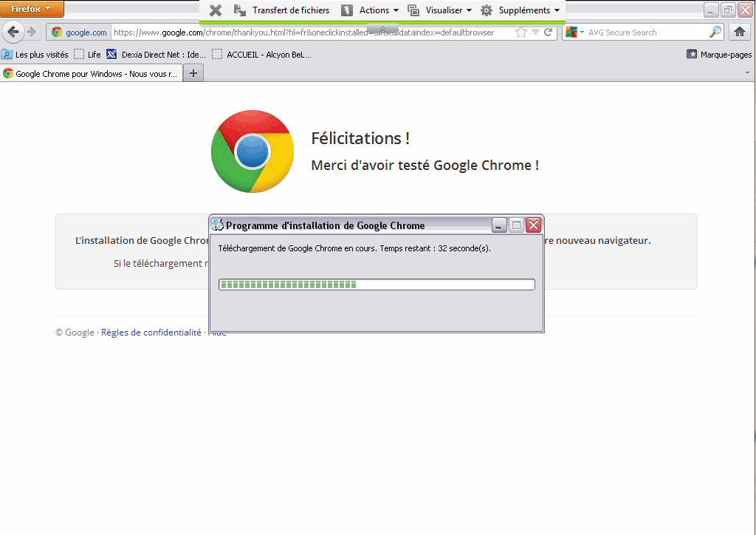Click the Chrome installer download progress bar
Viewport: 756px width, 535px height.
377,284
